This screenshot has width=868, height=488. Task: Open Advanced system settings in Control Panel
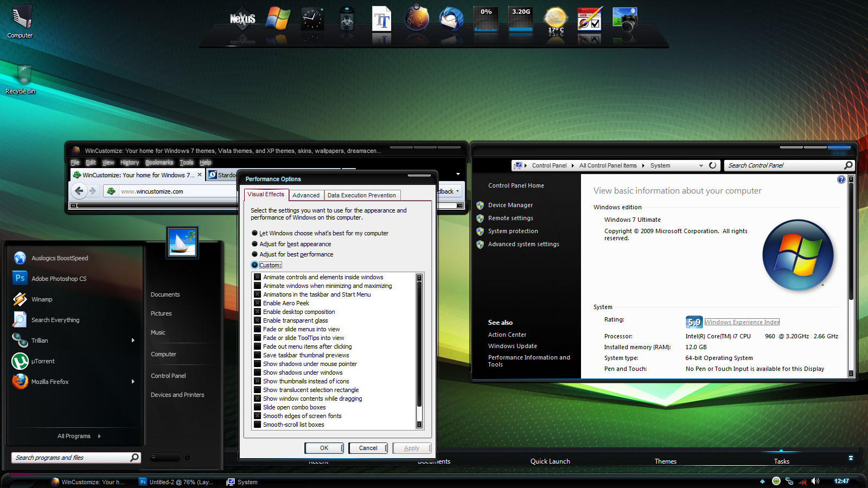[x=524, y=244]
